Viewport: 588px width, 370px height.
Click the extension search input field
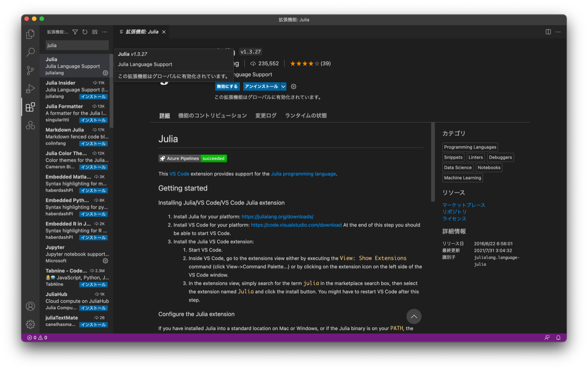(77, 45)
